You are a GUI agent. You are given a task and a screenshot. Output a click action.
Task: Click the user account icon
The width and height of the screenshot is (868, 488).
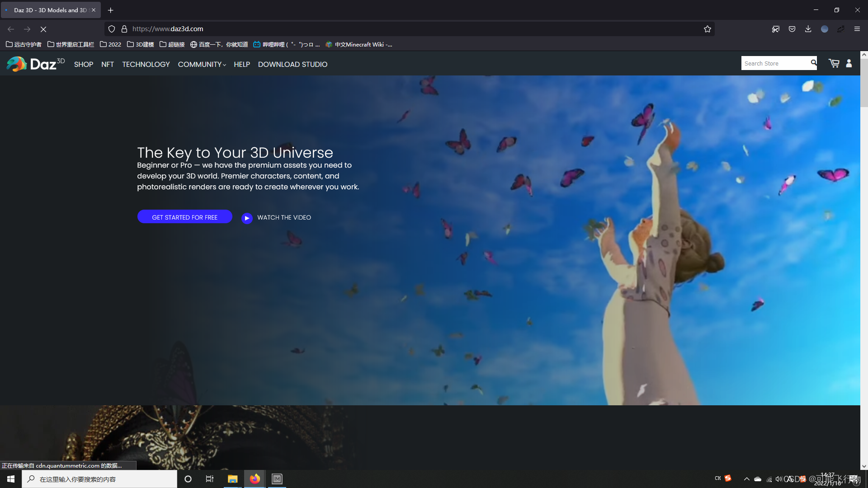coord(849,64)
